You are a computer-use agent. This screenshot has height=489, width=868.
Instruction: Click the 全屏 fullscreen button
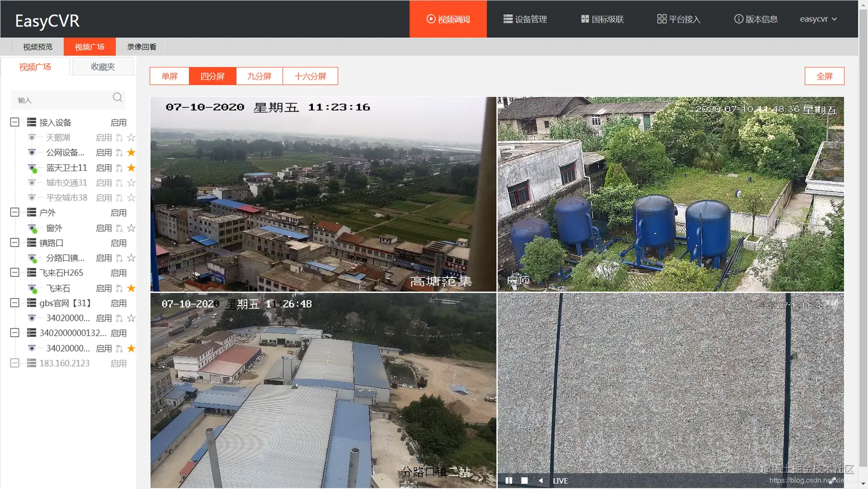coord(824,76)
